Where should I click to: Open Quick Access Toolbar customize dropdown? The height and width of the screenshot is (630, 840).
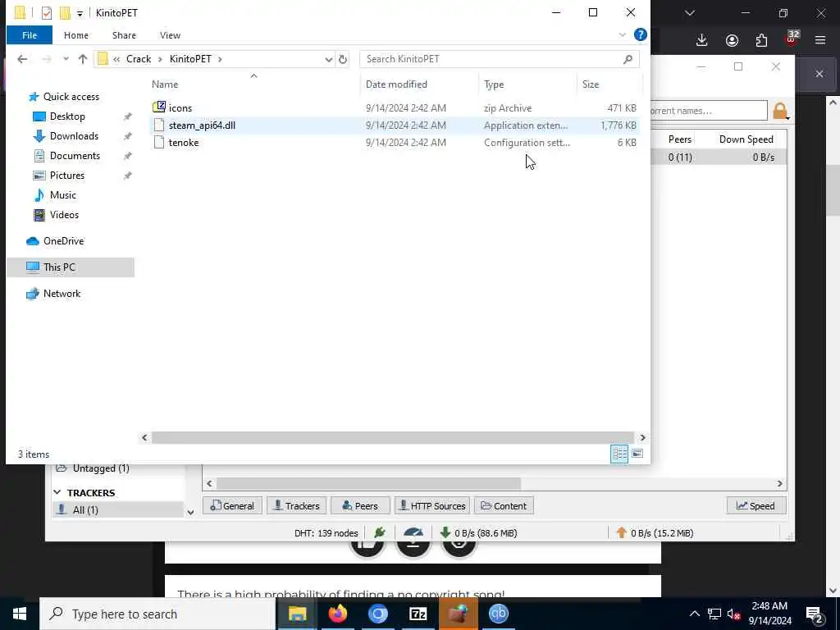pyautogui.click(x=80, y=13)
